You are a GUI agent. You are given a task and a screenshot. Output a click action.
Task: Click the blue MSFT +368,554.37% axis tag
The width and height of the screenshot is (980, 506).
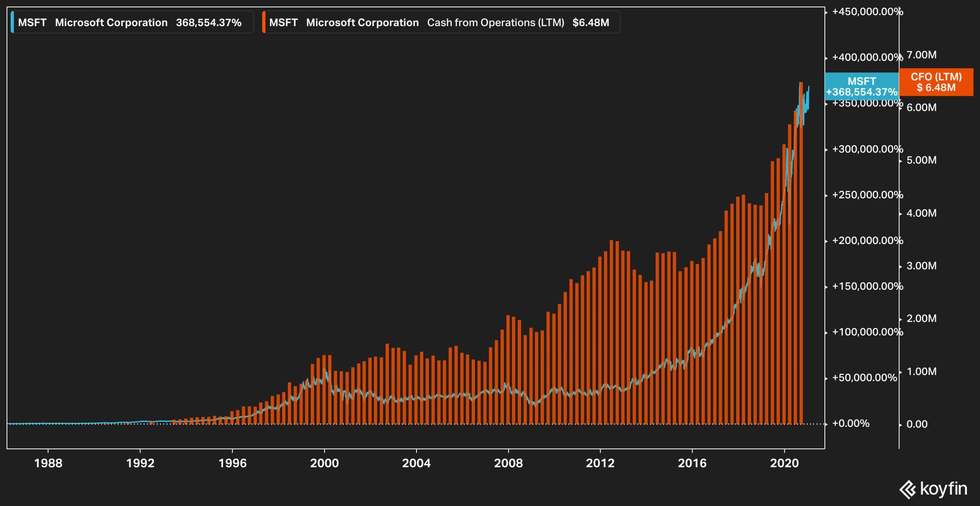click(862, 87)
